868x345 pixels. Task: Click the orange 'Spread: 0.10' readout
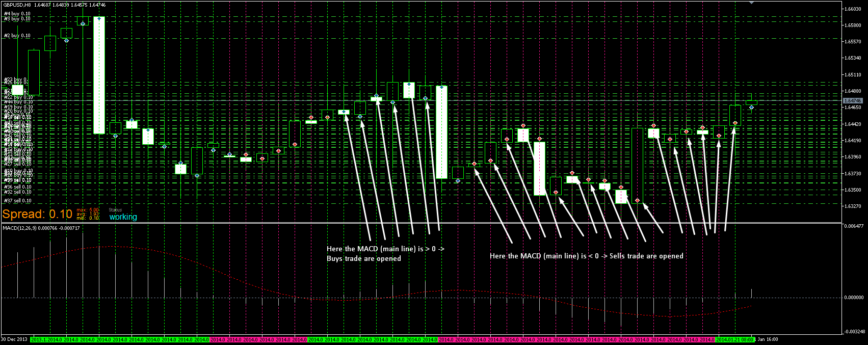pyautogui.click(x=37, y=215)
